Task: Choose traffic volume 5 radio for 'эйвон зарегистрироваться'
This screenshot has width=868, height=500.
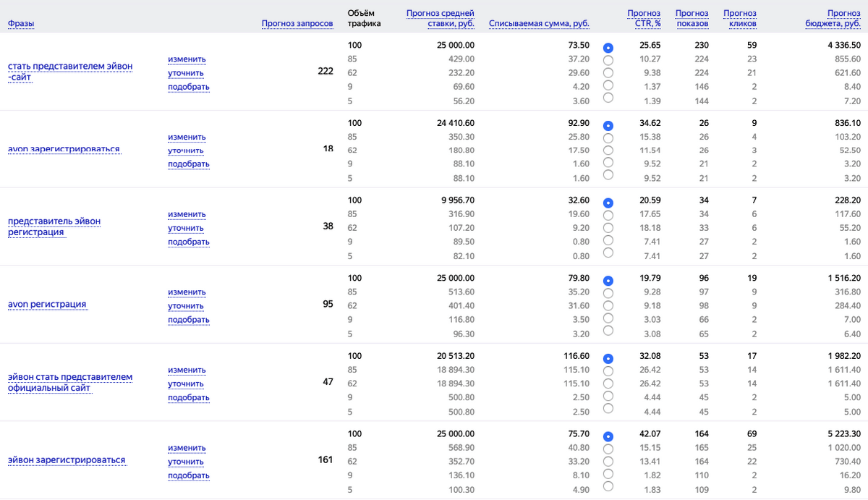Action: click(608, 486)
